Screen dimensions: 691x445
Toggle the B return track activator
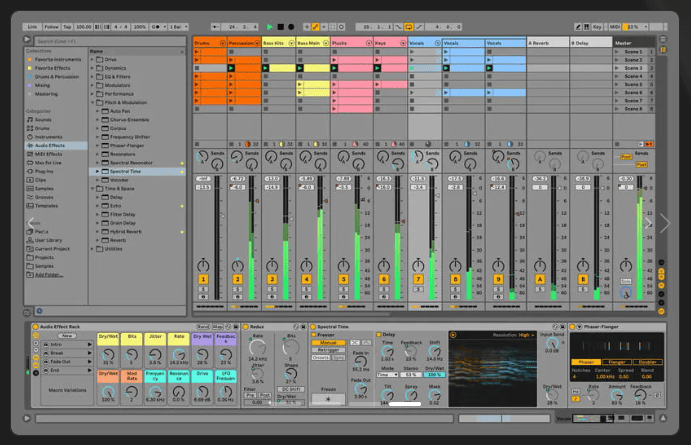point(583,279)
